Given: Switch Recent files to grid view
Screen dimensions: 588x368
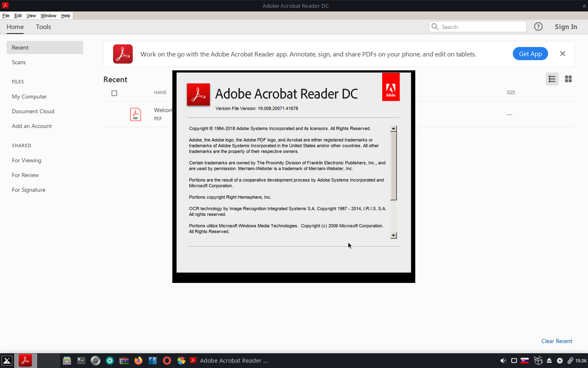Looking at the screenshot, I should tap(568, 79).
